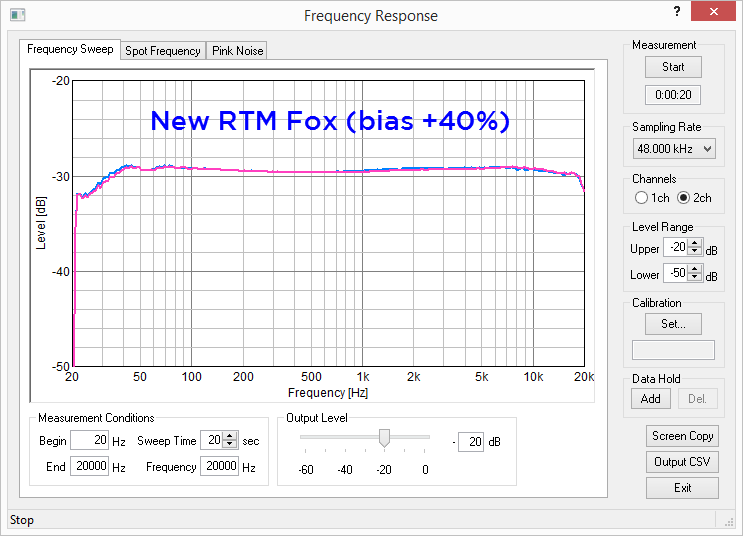The image size is (743, 536).
Task: Click the Frequency [Hz] axis title
Action: coord(328,393)
